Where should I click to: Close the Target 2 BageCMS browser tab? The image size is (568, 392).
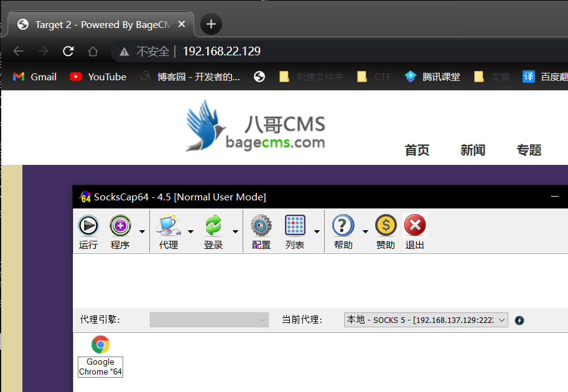pos(182,24)
